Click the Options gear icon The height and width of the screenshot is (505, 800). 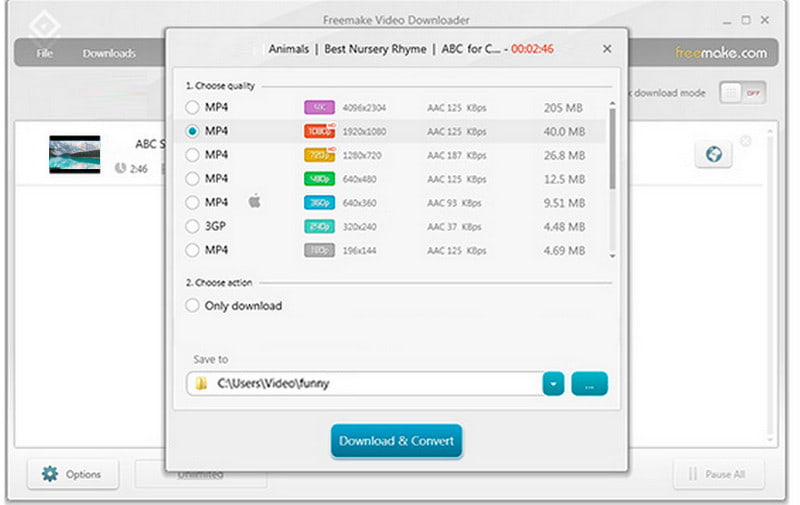pos(48,474)
